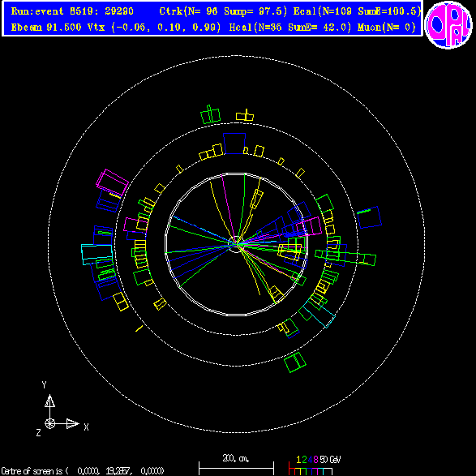476x476 pixels.
Task: Click the large cyan calorimeter block at left
Action: click(97, 254)
